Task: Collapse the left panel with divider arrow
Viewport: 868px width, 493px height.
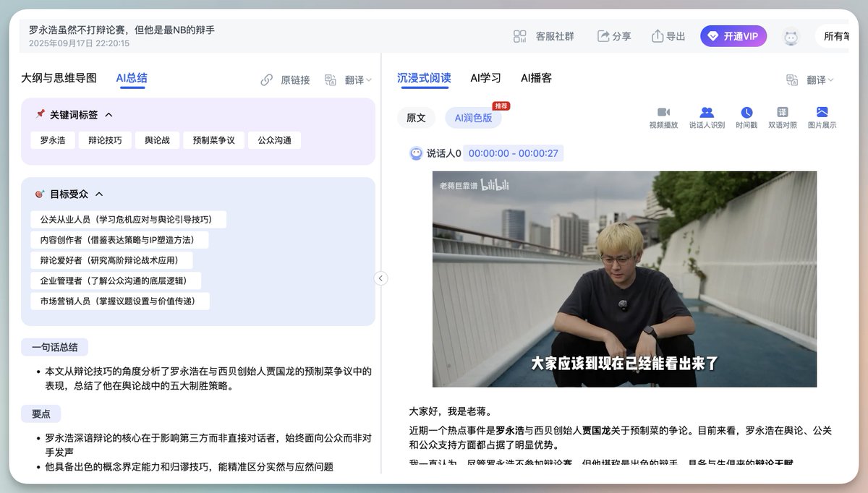Action: 381,278
